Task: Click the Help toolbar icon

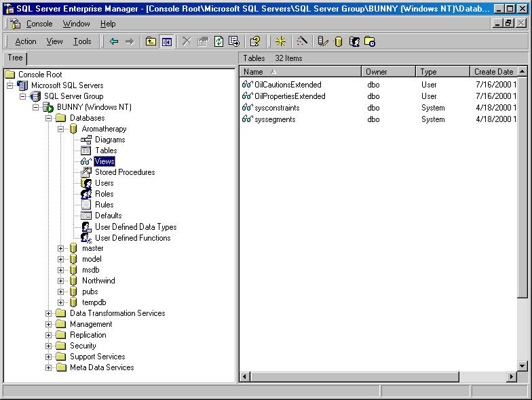Action: [255, 42]
